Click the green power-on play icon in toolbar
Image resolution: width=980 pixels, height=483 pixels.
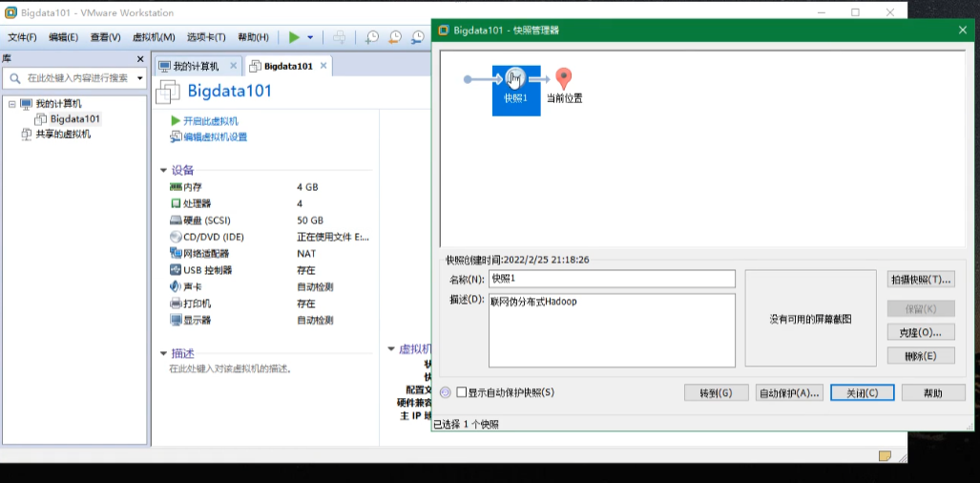[294, 37]
